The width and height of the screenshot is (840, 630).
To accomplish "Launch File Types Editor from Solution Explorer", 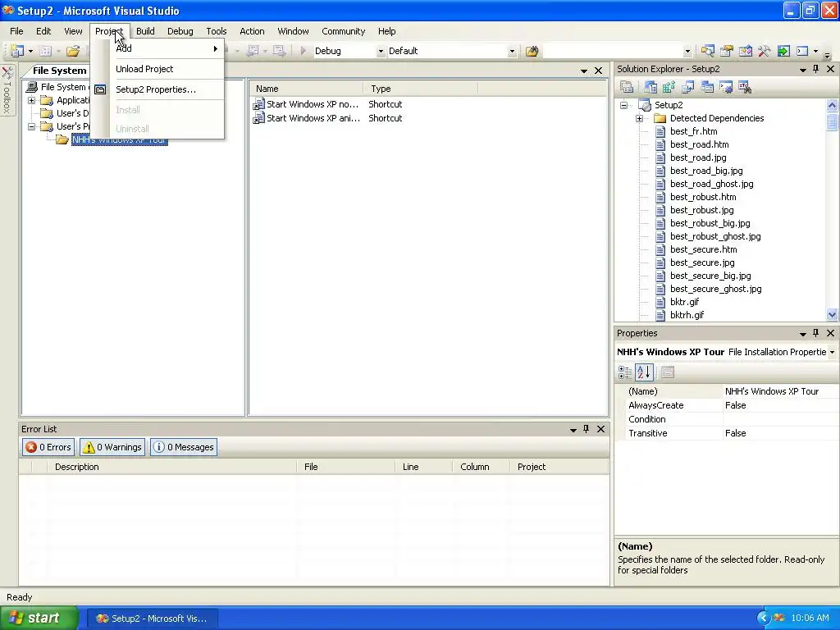I will tap(688, 87).
